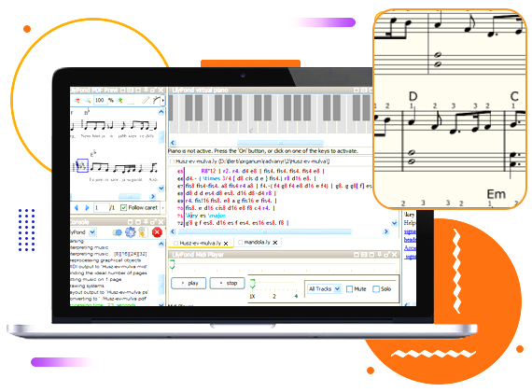Click the pencil icon in PDF preview toolbar
This screenshot has height=392, width=532.
tap(146, 100)
